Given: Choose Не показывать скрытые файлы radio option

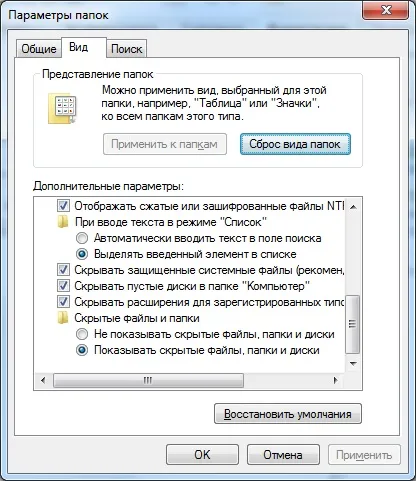Looking at the screenshot, I should point(82,334).
